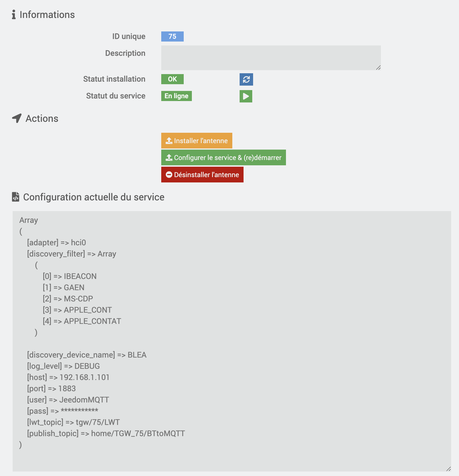Click the Actions paper plane icon
Screen dimensions: 459x476
(17, 118)
